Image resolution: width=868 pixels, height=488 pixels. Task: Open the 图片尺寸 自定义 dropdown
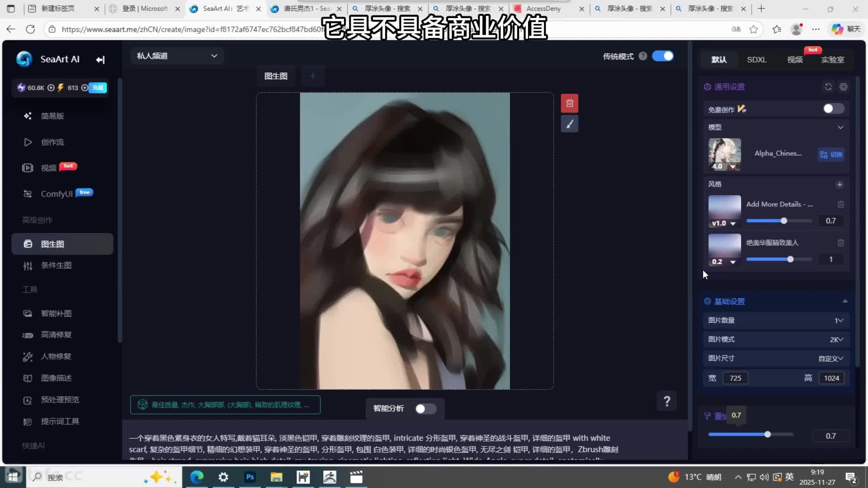click(x=830, y=358)
